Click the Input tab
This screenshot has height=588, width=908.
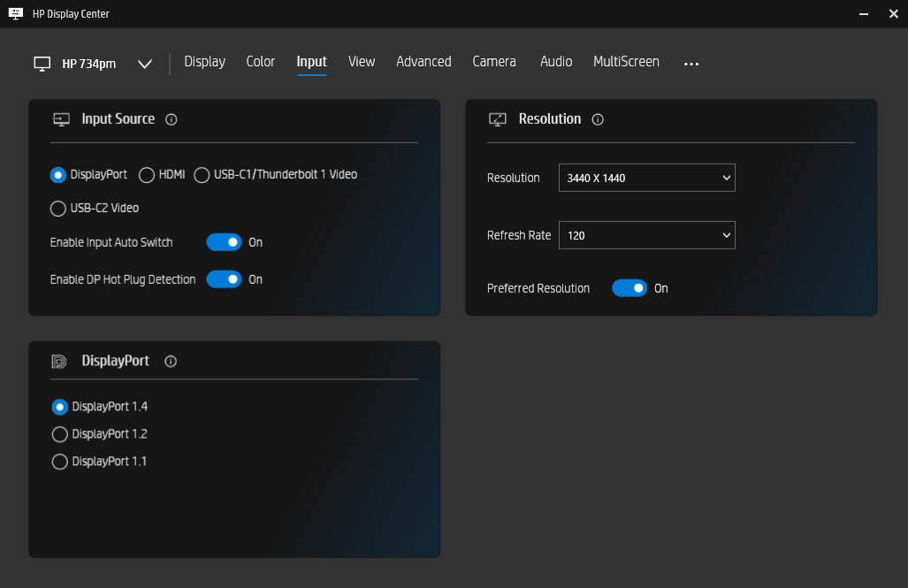(311, 62)
